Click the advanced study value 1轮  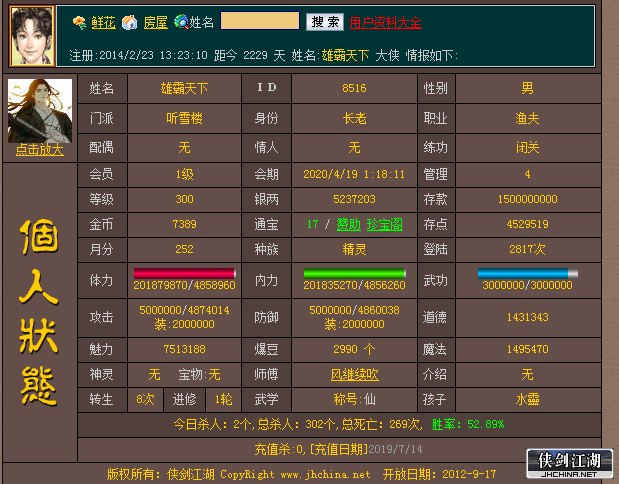point(223,399)
